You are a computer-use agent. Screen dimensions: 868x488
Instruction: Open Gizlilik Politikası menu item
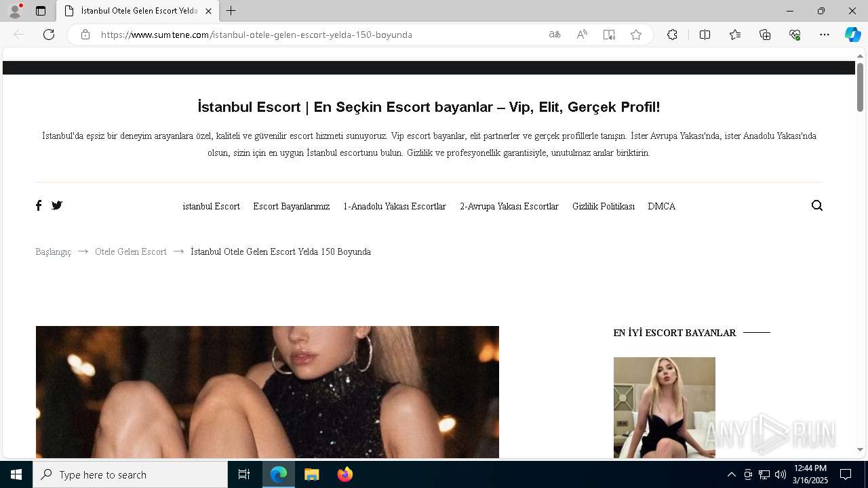coord(604,206)
